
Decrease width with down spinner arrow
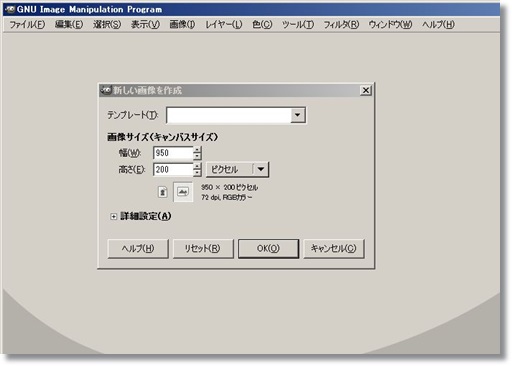197,156
